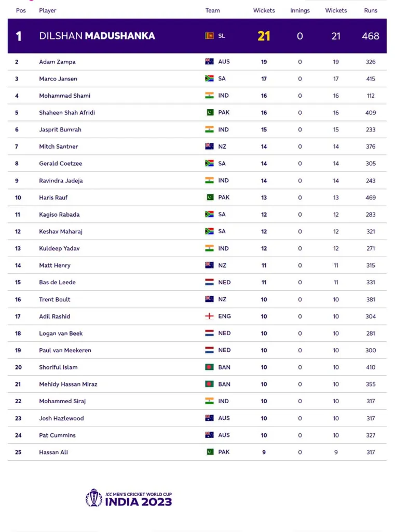
Task: Sort by the Runs column header
Action: [x=371, y=10]
